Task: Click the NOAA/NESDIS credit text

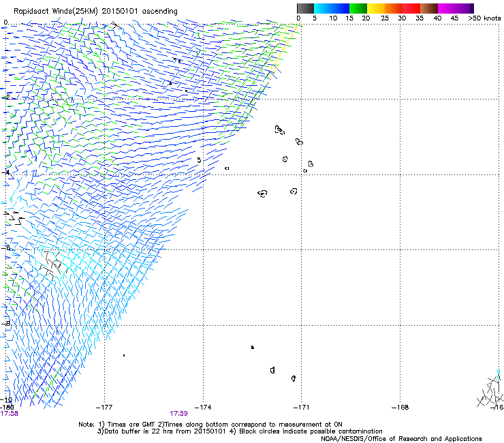Action: [401, 439]
